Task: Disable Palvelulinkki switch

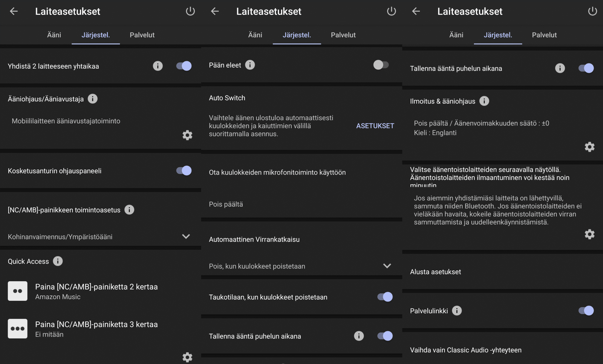Action: point(586,311)
